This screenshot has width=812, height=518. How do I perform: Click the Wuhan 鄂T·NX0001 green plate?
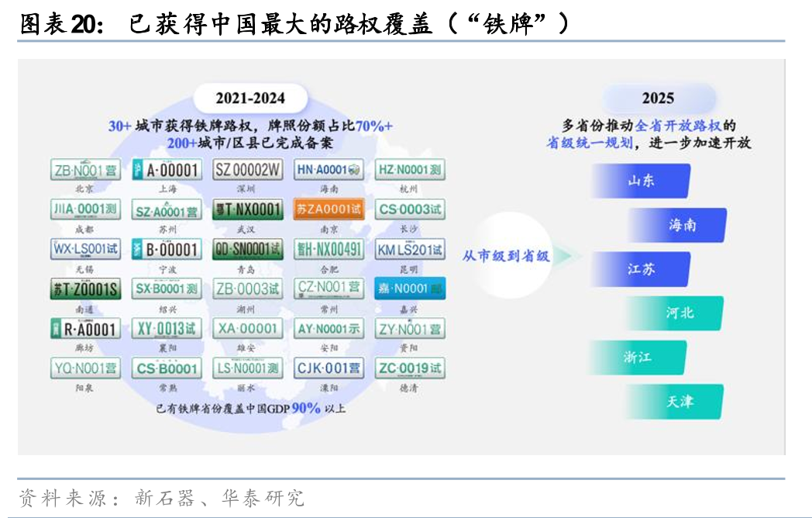[248, 209]
